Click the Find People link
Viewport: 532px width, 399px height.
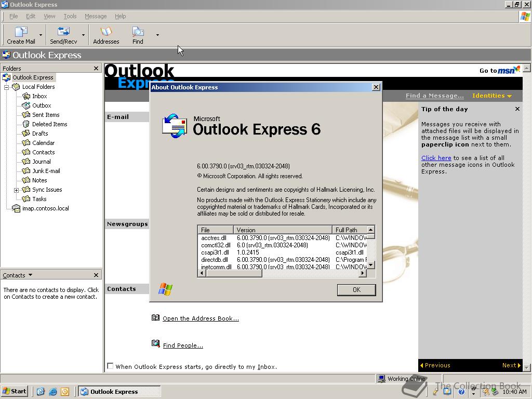(x=183, y=345)
